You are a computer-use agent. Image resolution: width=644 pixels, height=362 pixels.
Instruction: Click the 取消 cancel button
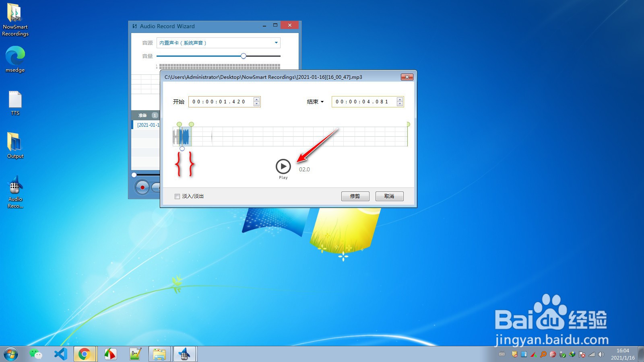[389, 196]
